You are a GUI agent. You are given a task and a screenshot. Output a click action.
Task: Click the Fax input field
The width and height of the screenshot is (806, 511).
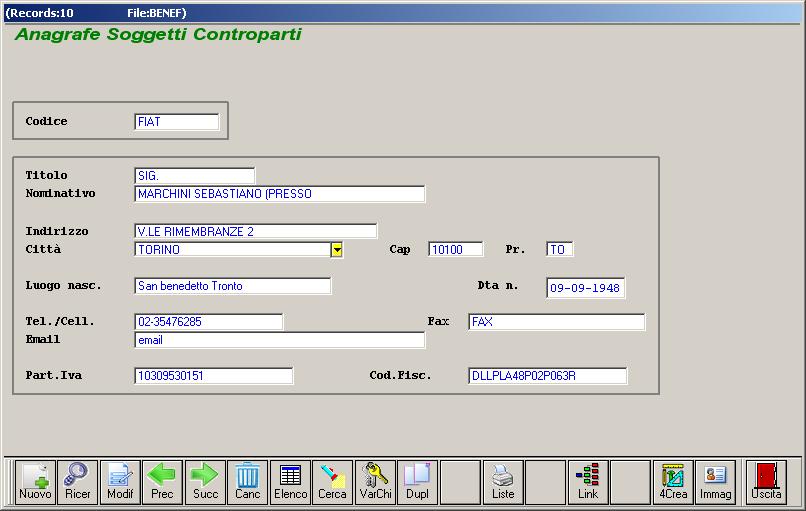[557, 322]
